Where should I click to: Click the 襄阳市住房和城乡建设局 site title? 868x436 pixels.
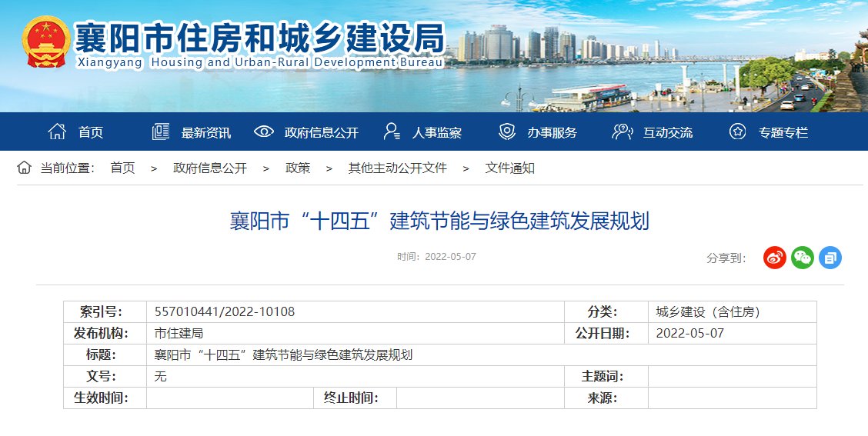coord(259,37)
